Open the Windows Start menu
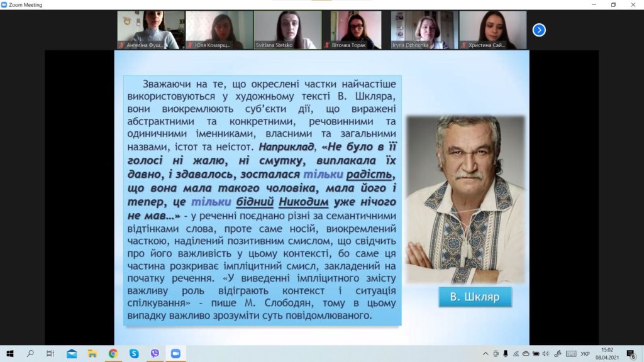The image size is (644, 362). click(9, 354)
